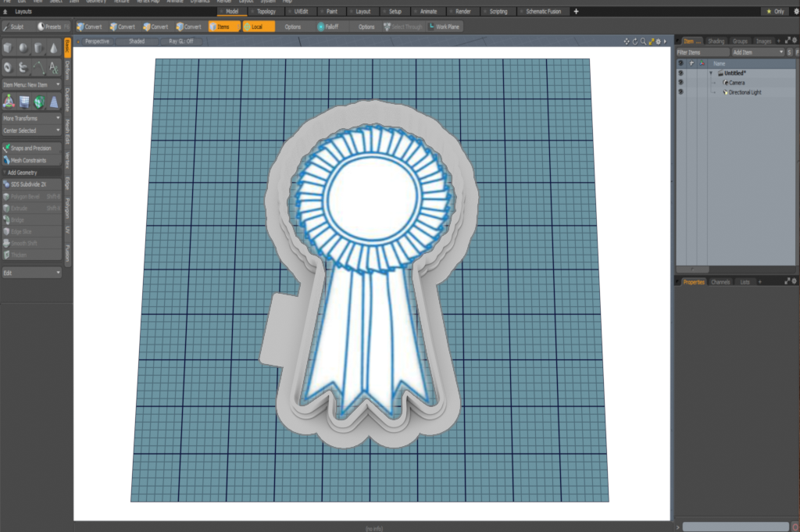Toggle visibility of the Untitled scene
This screenshot has width=800, height=532.
(680, 73)
